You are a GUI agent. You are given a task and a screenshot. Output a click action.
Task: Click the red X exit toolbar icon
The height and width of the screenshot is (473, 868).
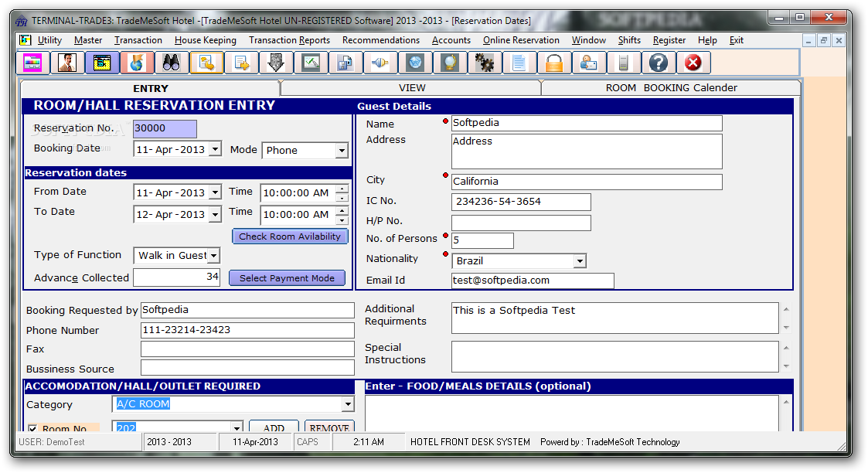click(693, 63)
